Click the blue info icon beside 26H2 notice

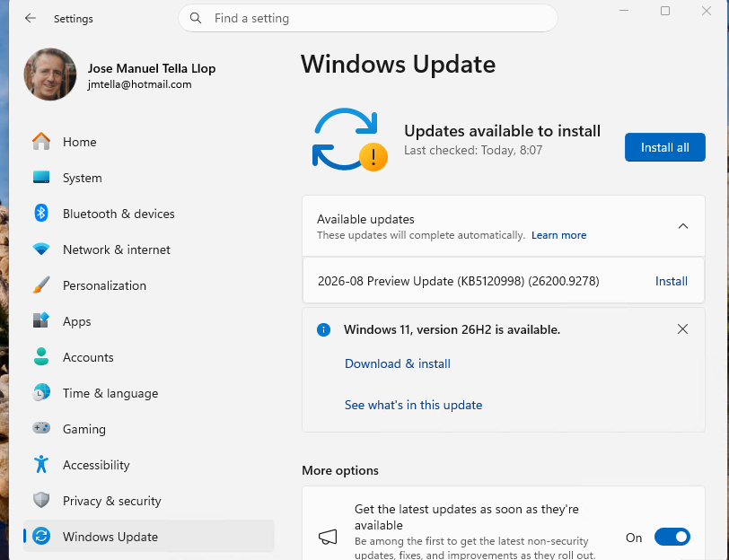tap(323, 329)
